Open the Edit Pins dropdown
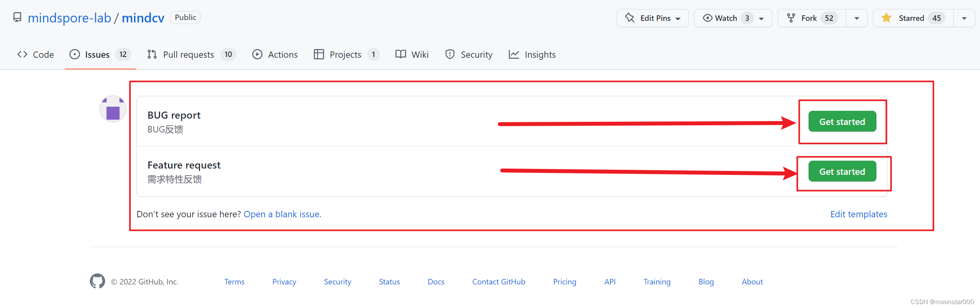The image size is (980, 308). tap(652, 18)
